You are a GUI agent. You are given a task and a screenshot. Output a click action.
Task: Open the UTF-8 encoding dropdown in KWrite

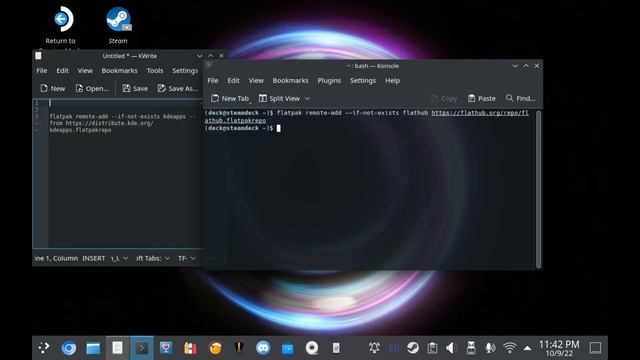click(187, 258)
